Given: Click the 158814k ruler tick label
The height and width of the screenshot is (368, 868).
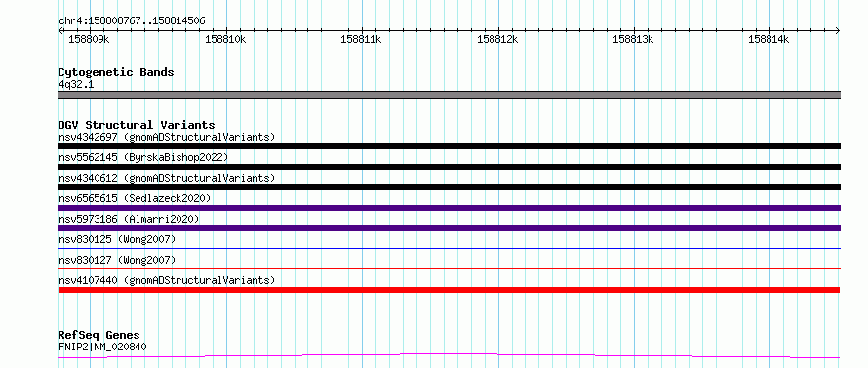Looking at the screenshot, I should tap(769, 39).
